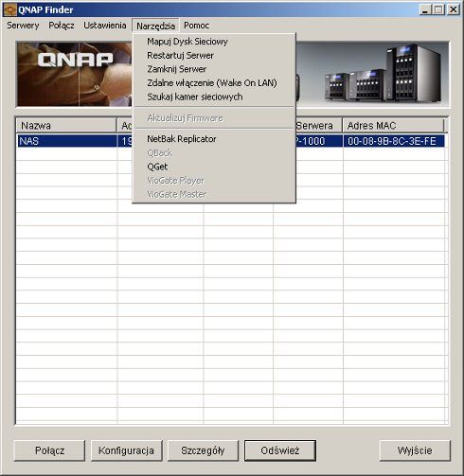Image resolution: width=464 pixels, height=476 pixels.
Task: Click the Połącz button at bottom
Action: pyautogui.click(x=49, y=450)
